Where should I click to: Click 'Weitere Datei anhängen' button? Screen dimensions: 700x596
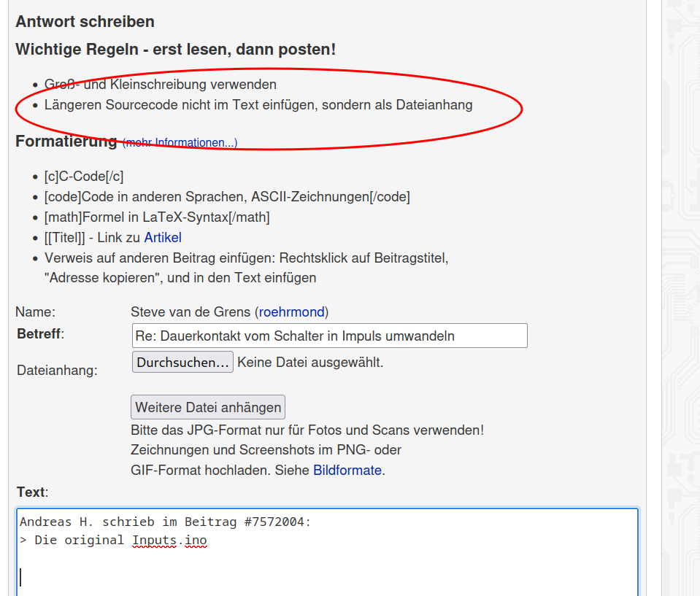point(208,407)
